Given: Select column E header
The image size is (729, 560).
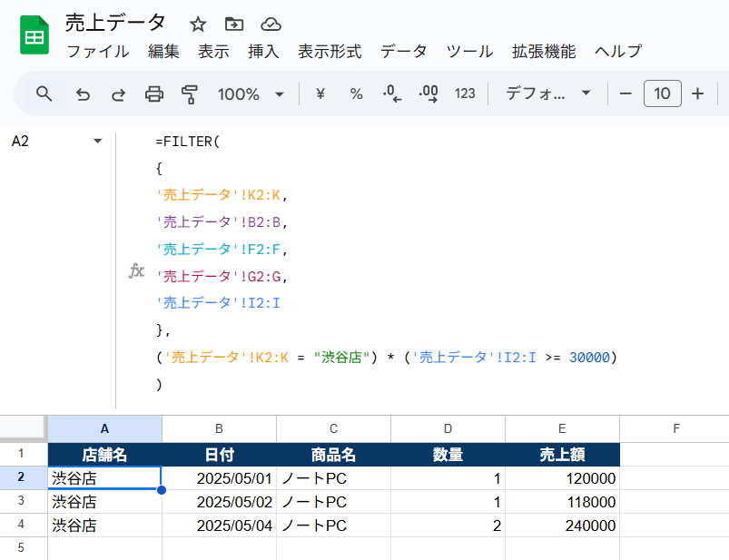Looking at the screenshot, I should click(x=562, y=428).
